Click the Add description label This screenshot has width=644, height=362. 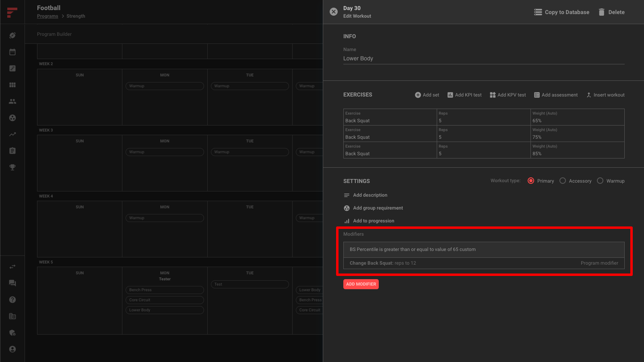[x=370, y=195]
